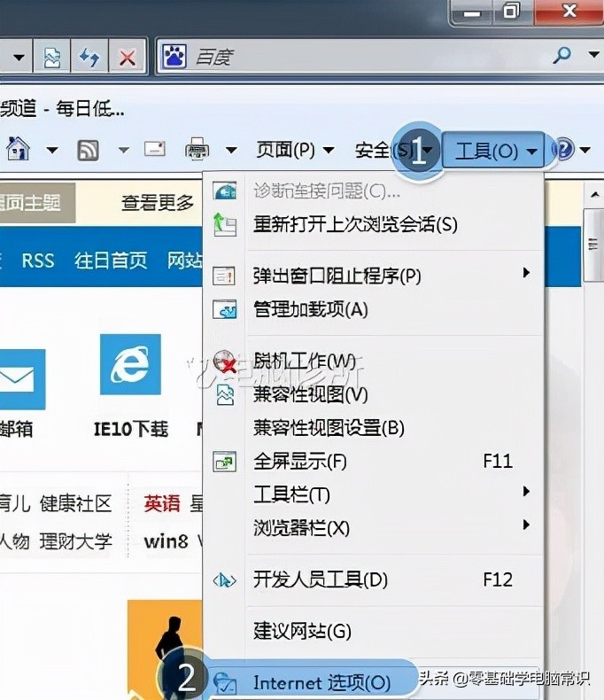
Task: Click the reopen last session icon
Action: (x=224, y=224)
